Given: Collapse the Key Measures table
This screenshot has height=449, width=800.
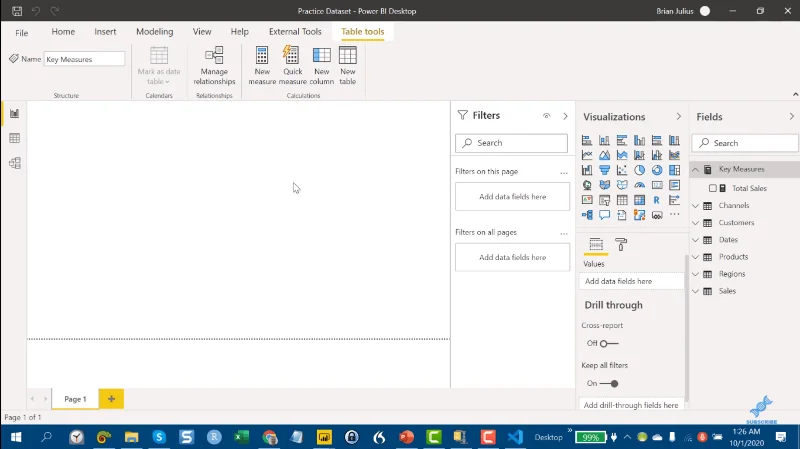Looking at the screenshot, I should point(695,169).
